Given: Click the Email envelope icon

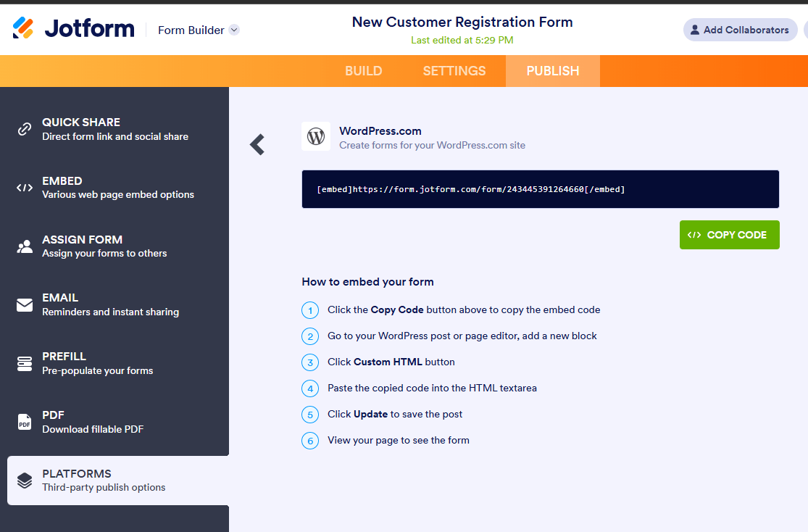Looking at the screenshot, I should pyautogui.click(x=24, y=305).
